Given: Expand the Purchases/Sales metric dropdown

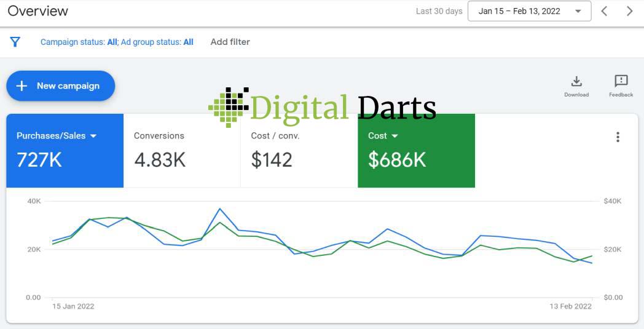Looking at the screenshot, I should click(x=93, y=136).
